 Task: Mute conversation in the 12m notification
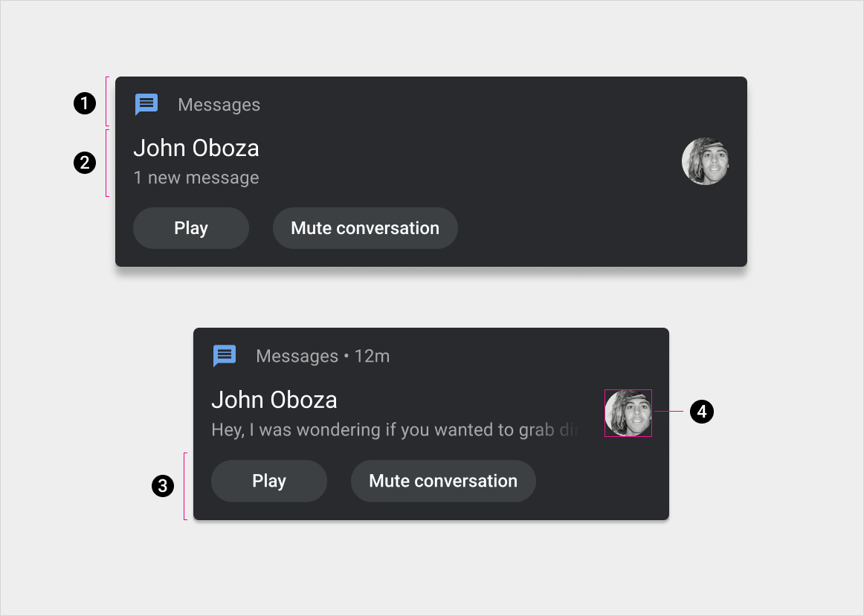443,481
